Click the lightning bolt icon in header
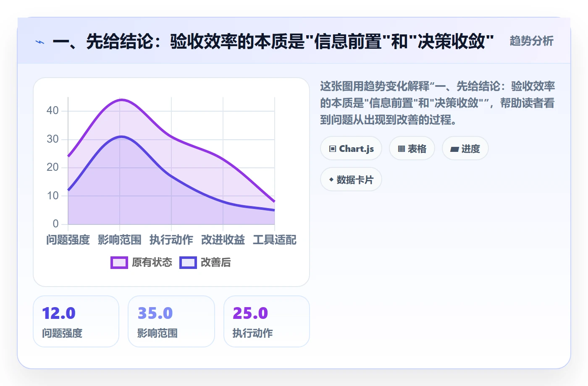Viewport: 588px width, 386px height. tap(40, 42)
